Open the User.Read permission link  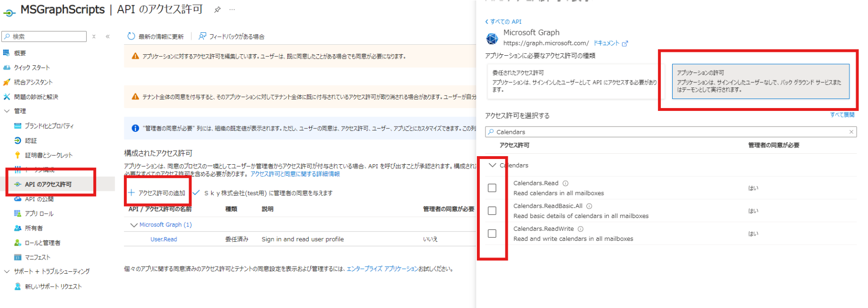(164, 239)
